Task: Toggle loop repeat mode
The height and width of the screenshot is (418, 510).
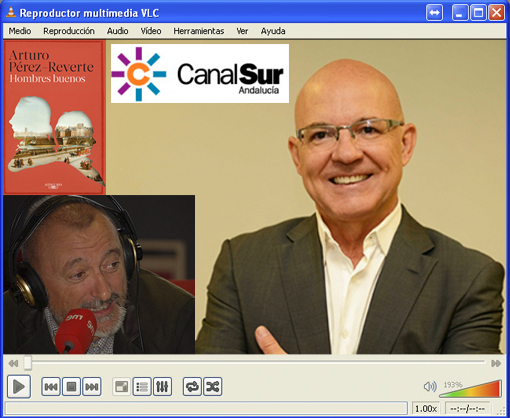Action: coord(192,387)
